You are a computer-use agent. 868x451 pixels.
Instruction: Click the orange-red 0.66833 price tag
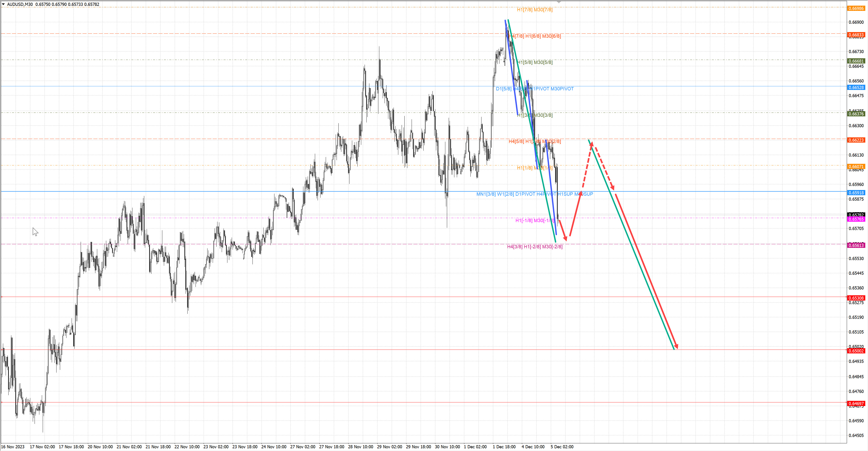point(856,35)
